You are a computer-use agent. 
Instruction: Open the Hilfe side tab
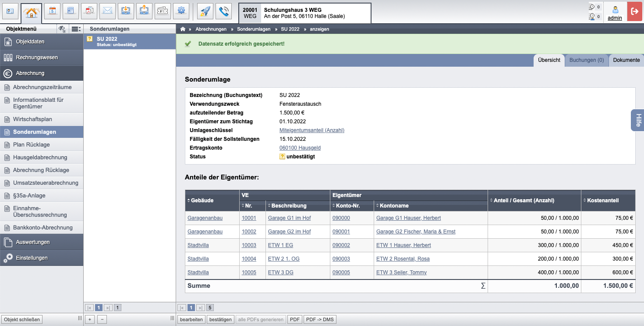click(x=638, y=120)
